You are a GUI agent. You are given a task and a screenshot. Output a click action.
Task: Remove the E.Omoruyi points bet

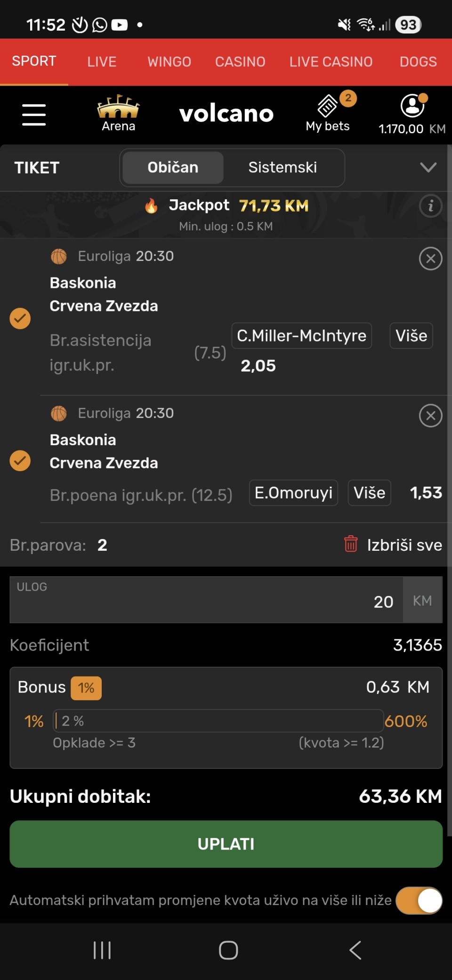coord(430,416)
